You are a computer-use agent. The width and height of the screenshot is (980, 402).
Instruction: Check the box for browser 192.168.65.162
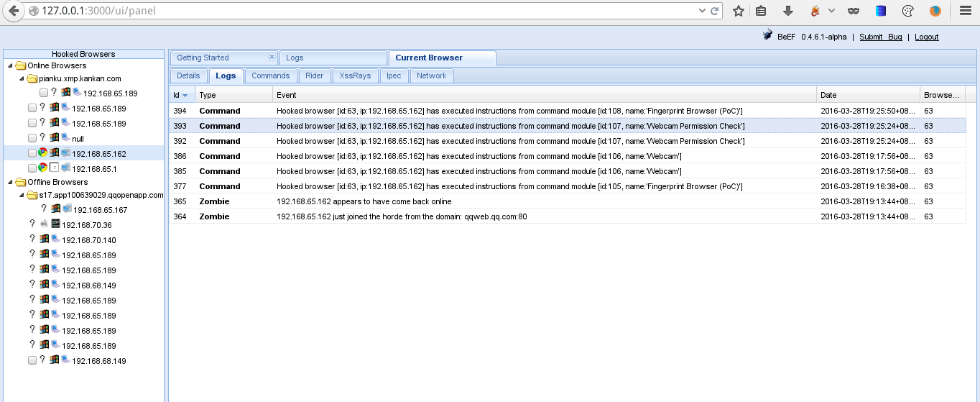(32, 153)
